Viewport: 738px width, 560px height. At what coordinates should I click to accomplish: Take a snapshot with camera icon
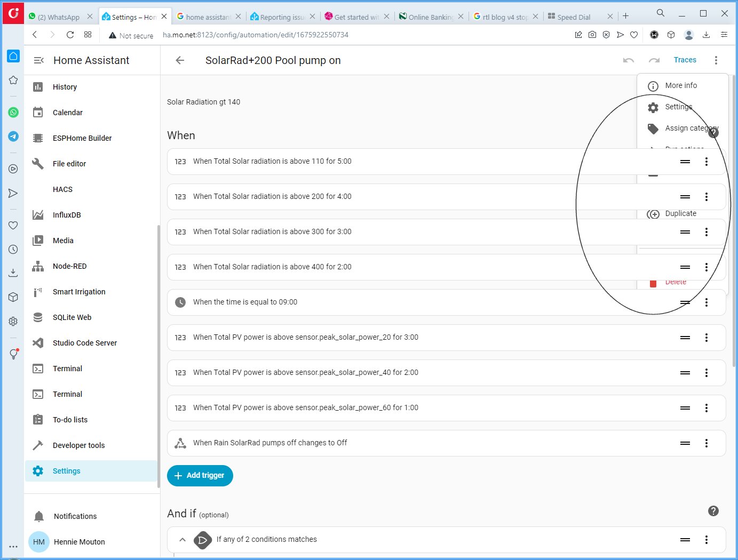point(592,35)
